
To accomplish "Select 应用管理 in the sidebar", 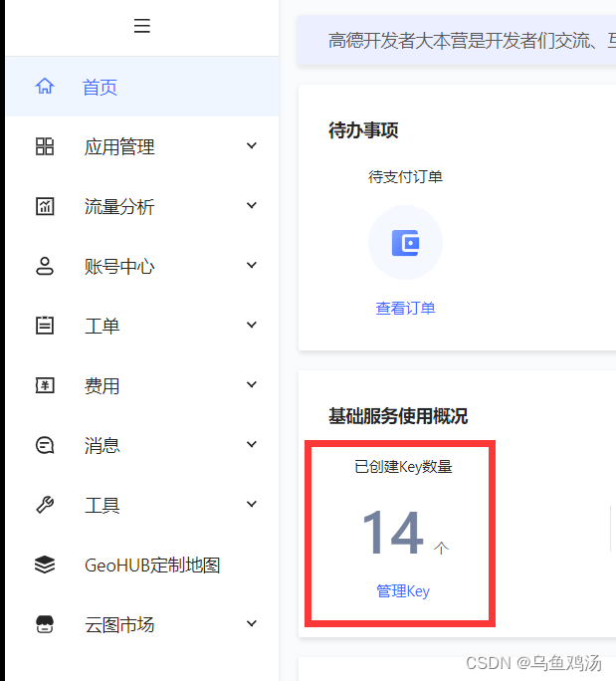I will 119,146.
